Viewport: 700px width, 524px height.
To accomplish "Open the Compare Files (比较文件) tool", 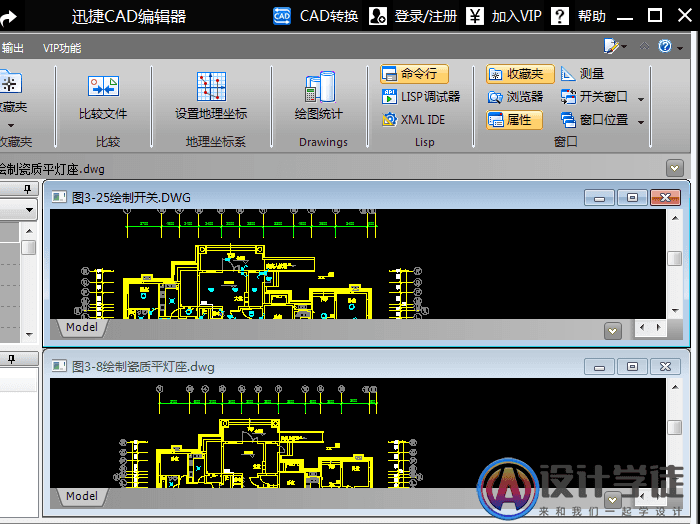I will 103,98.
